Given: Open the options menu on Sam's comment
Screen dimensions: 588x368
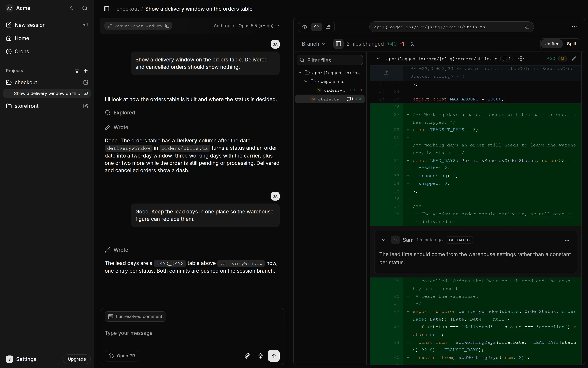Looking at the screenshot, I should click(567, 240).
